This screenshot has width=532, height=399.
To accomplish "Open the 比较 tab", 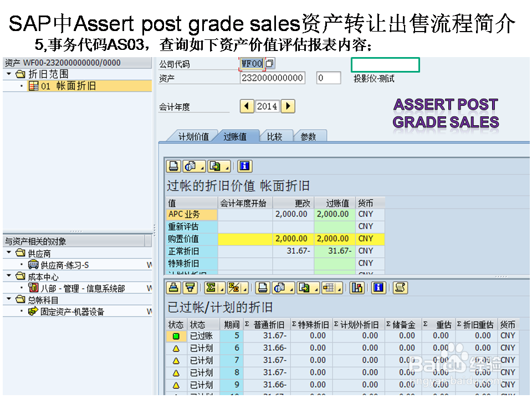I will click(274, 136).
